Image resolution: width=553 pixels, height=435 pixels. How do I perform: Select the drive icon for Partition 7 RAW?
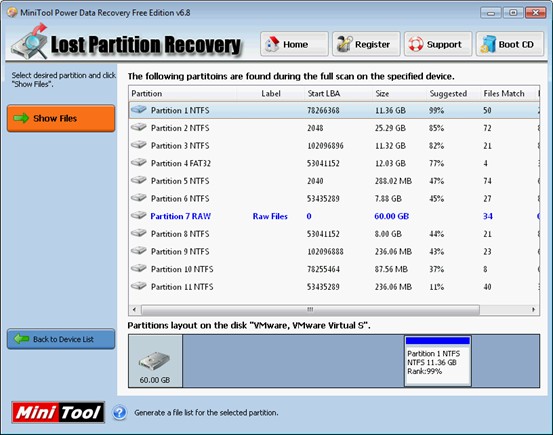[x=139, y=216]
